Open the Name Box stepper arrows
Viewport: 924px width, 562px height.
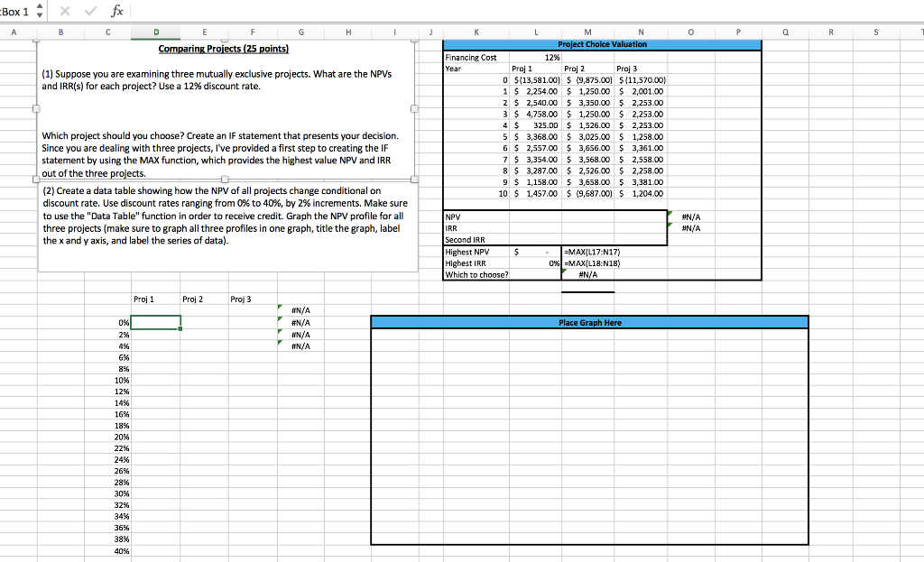pyautogui.click(x=40, y=11)
